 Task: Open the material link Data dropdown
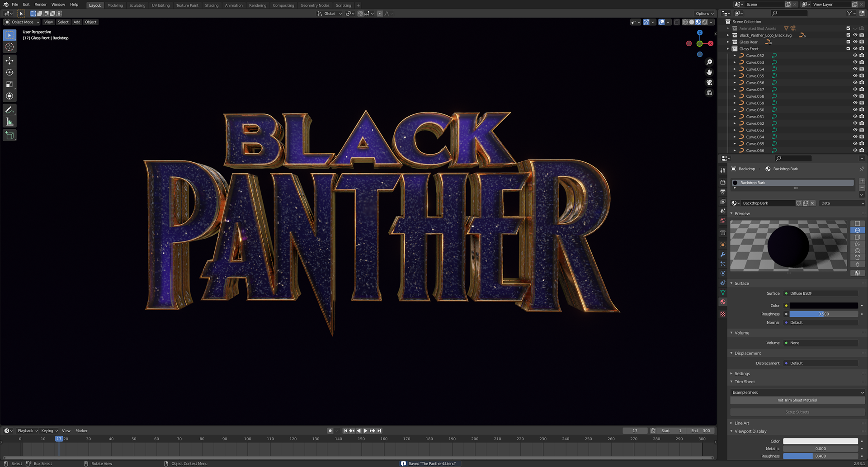(x=842, y=203)
